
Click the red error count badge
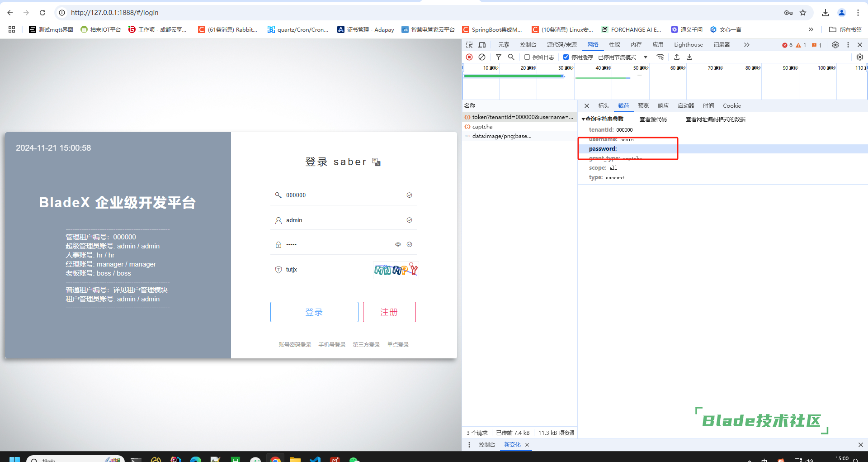coord(787,45)
